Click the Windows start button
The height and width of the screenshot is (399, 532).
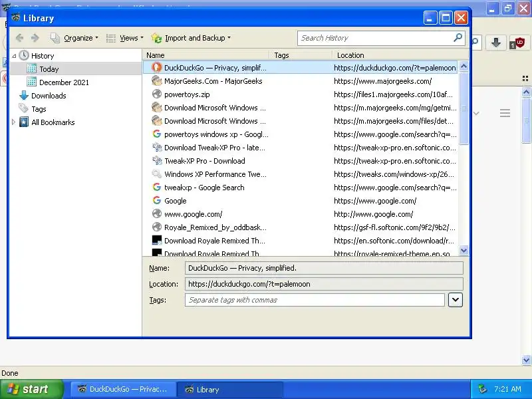click(32, 389)
